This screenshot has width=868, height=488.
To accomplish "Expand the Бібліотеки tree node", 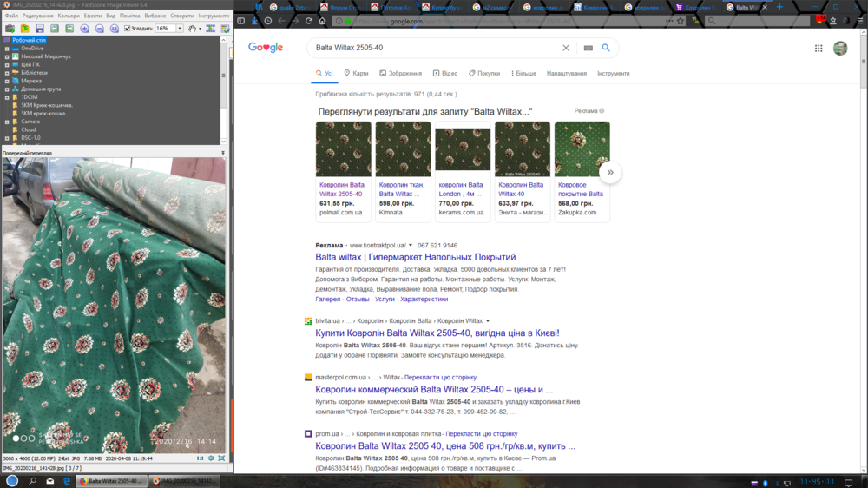I will (7, 73).
